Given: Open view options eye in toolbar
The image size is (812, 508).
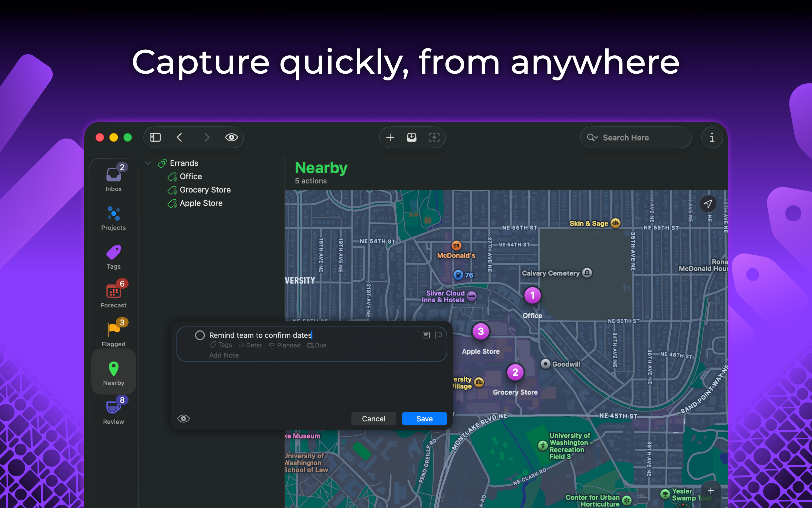Looking at the screenshot, I should tap(231, 137).
